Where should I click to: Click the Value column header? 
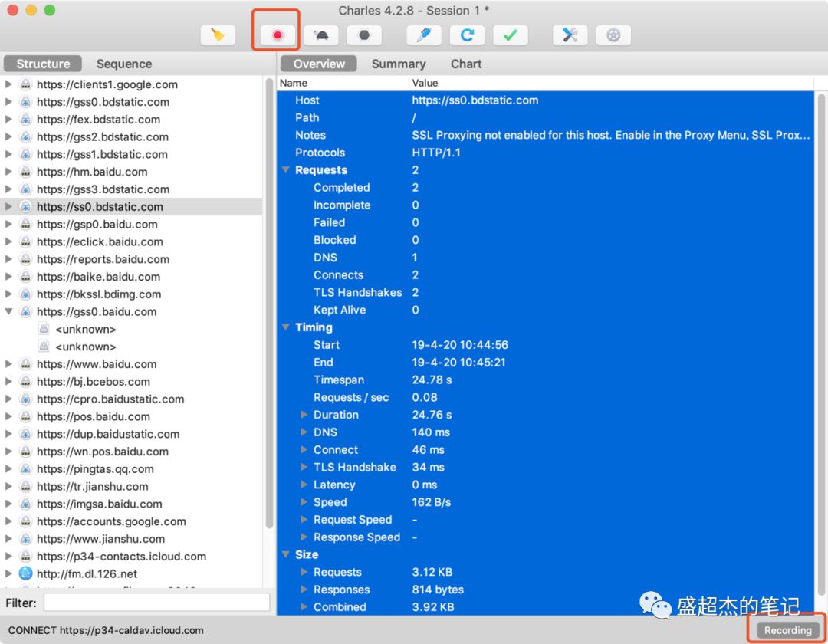coord(612,83)
